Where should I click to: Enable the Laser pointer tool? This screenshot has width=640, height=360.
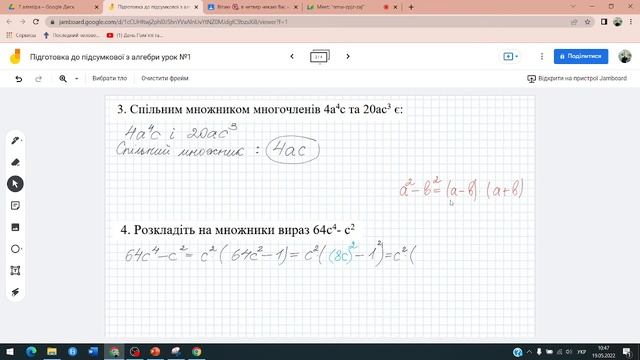(x=16, y=292)
